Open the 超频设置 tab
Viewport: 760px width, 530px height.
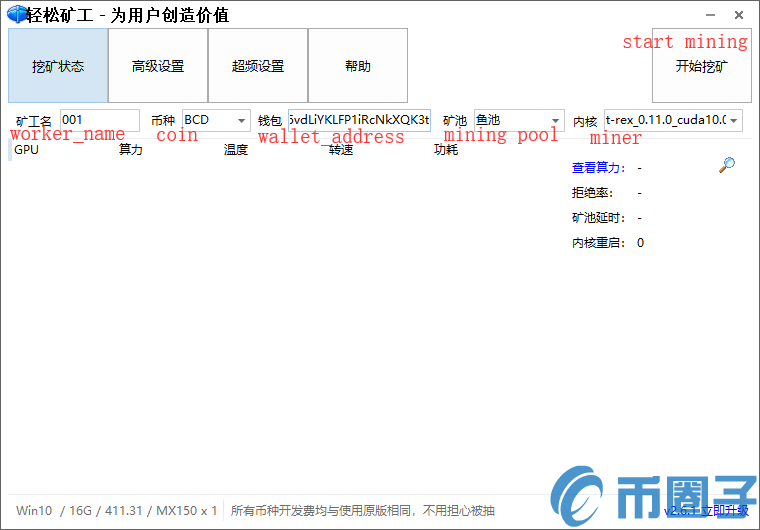(258, 65)
